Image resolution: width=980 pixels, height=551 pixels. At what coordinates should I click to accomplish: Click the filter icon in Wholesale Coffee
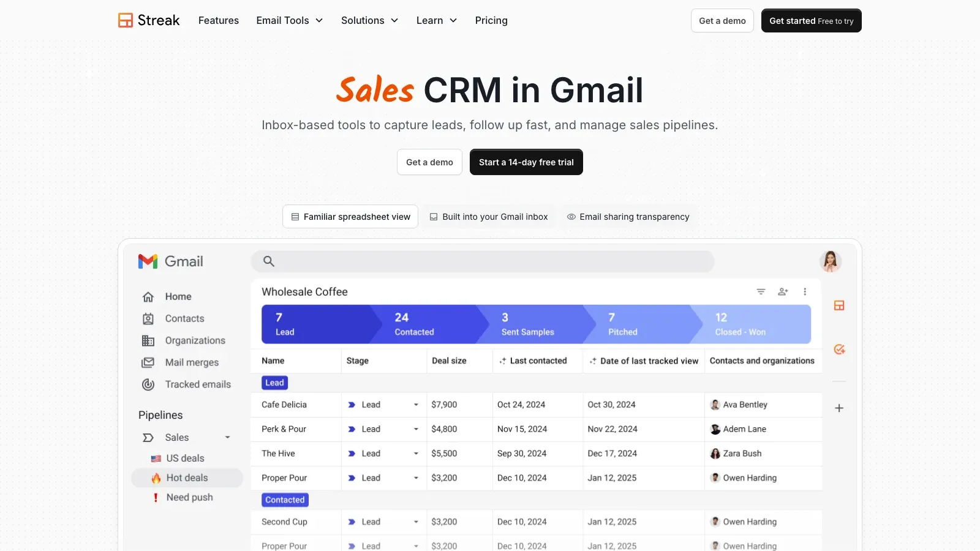761,292
